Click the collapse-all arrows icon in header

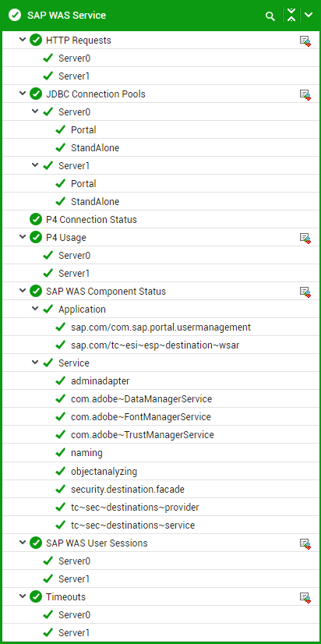point(291,16)
